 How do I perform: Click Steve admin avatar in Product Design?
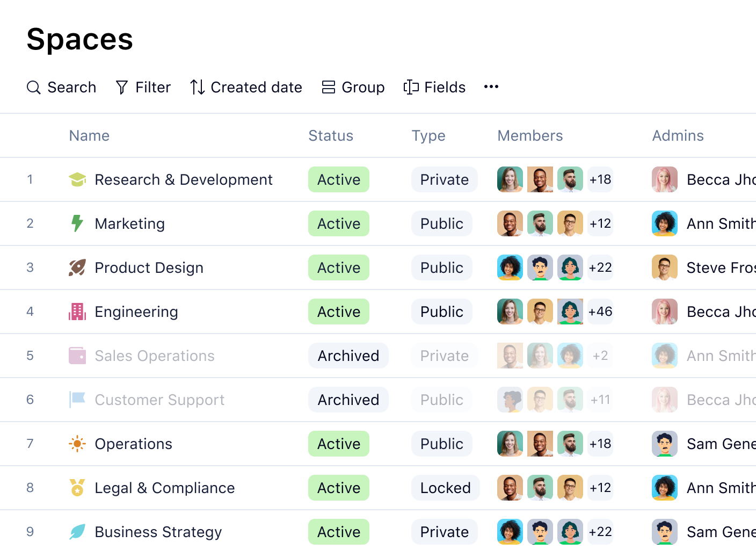click(x=665, y=267)
